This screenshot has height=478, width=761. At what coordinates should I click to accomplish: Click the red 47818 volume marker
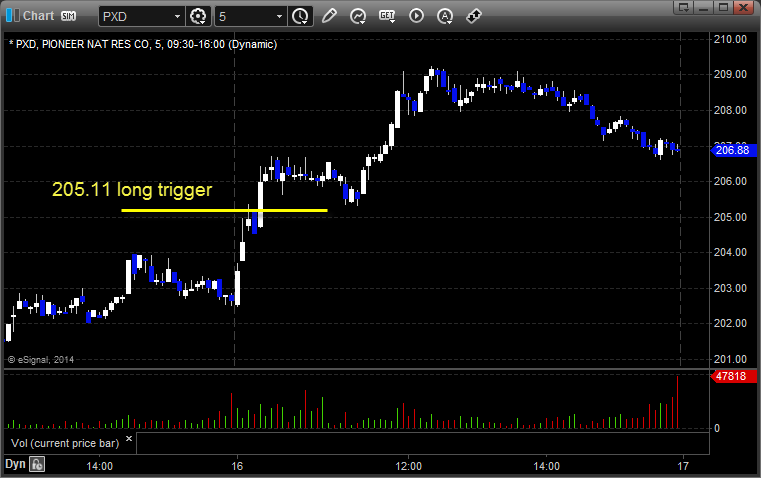pyautogui.click(x=733, y=376)
